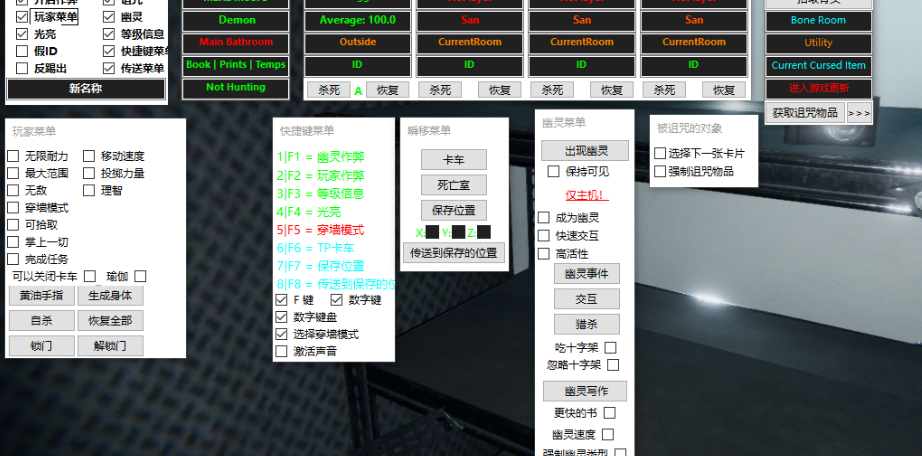Click the Book | Prints | Temps field
922x456 pixels.
pyautogui.click(x=236, y=65)
